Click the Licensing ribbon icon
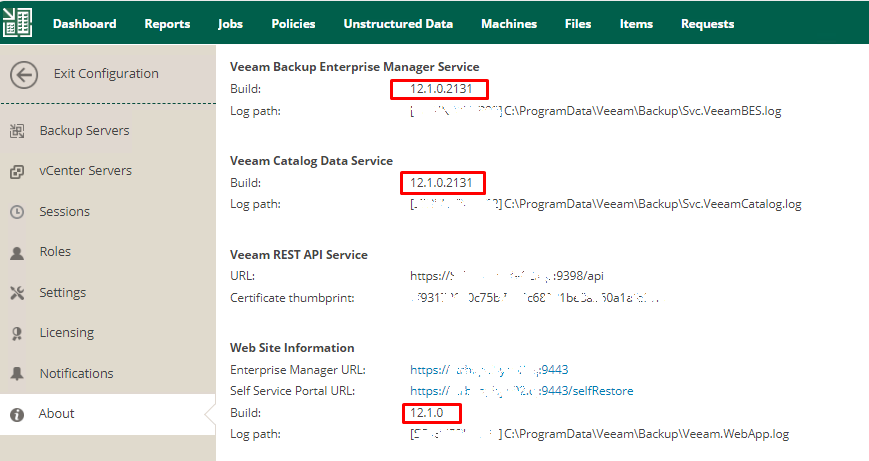Viewport: 869px width, 461px height. tap(17, 333)
